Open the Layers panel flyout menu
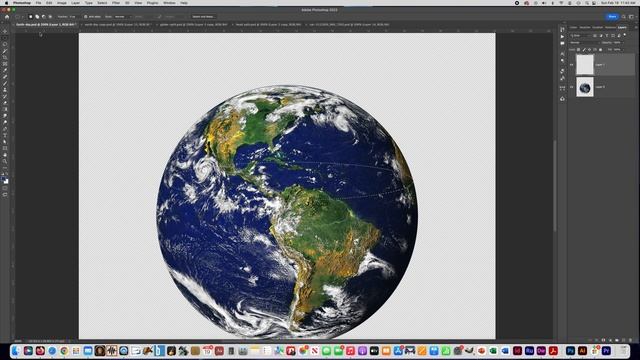The height and width of the screenshot is (360, 640). [x=636, y=27]
